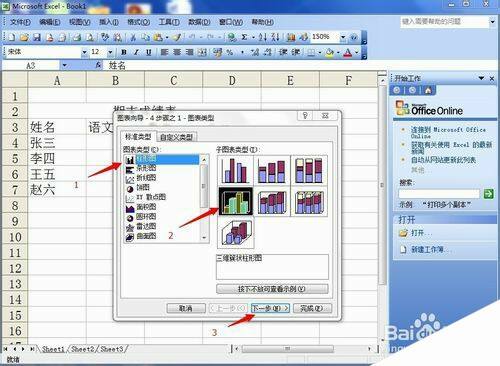The image size is (500, 366).
Task: Click the Cancel button in chart wizard
Action: tap(186, 308)
